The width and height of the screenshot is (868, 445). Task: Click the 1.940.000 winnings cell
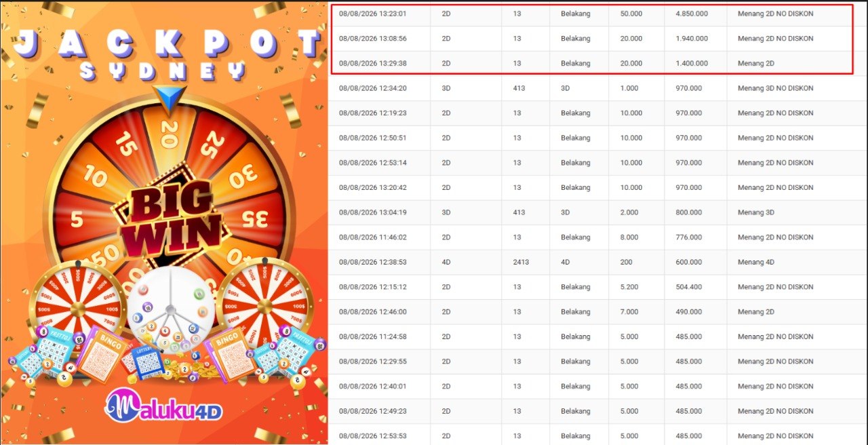(692, 39)
